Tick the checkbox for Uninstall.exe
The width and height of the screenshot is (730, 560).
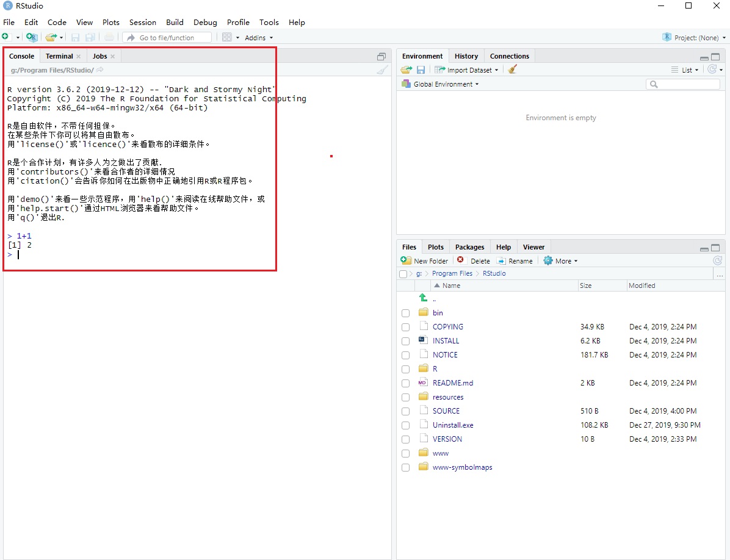click(405, 426)
